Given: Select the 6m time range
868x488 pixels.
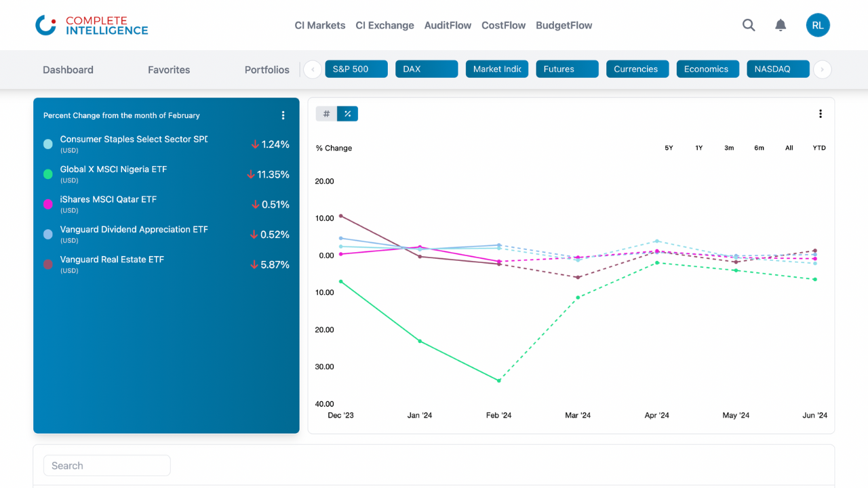Looking at the screenshot, I should [759, 148].
